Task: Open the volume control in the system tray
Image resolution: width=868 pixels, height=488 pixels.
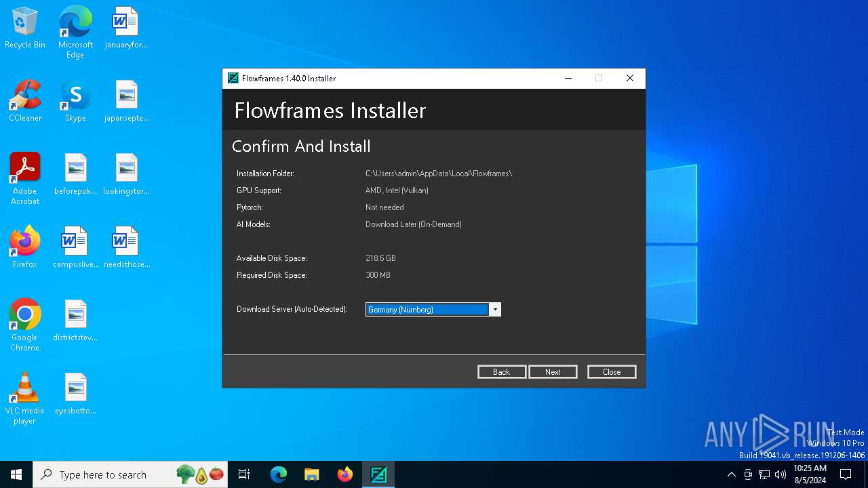Action: coord(781,474)
